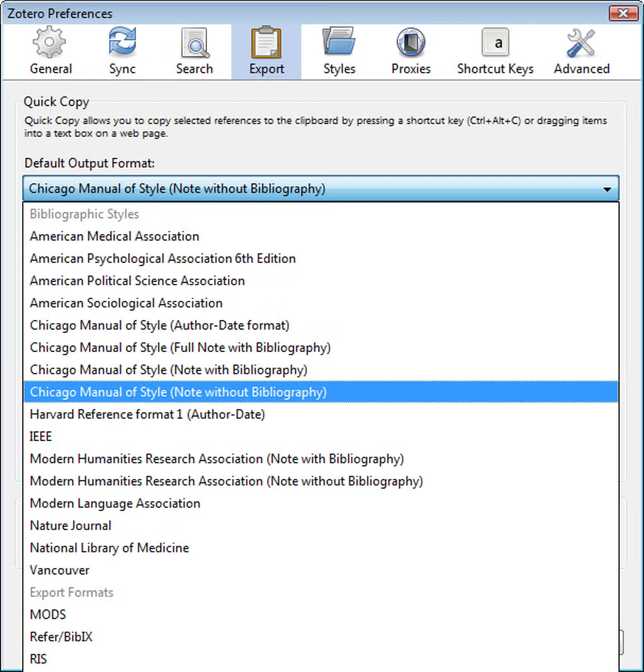Select Chicago Manual of Style (Author-Date format)

(x=321, y=326)
